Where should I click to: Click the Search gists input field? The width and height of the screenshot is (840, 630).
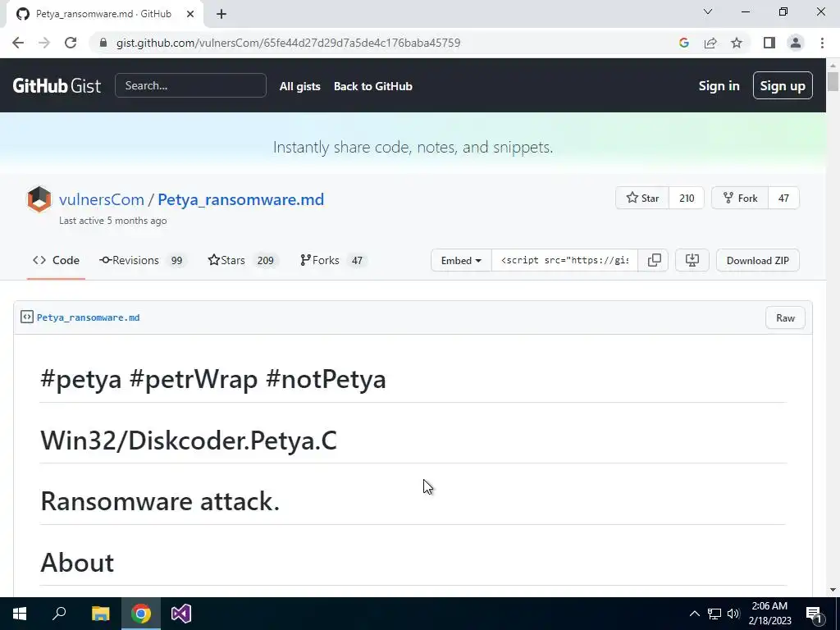190,85
